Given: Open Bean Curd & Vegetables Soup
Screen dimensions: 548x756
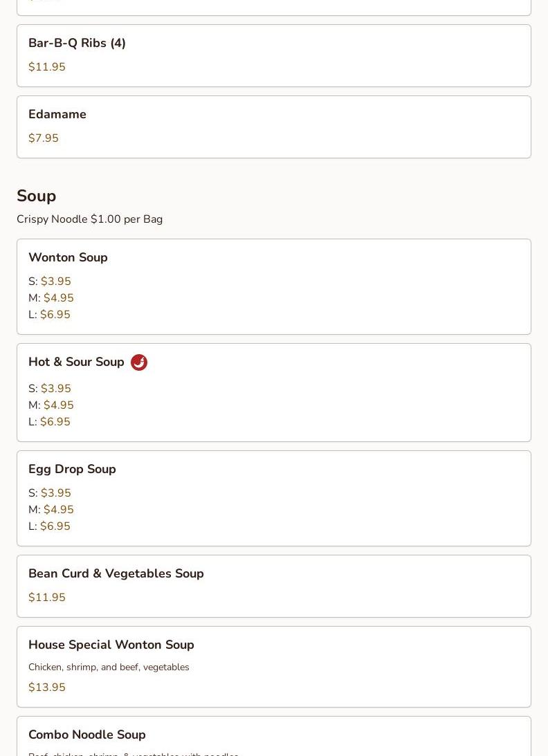Looking at the screenshot, I should tap(116, 573).
